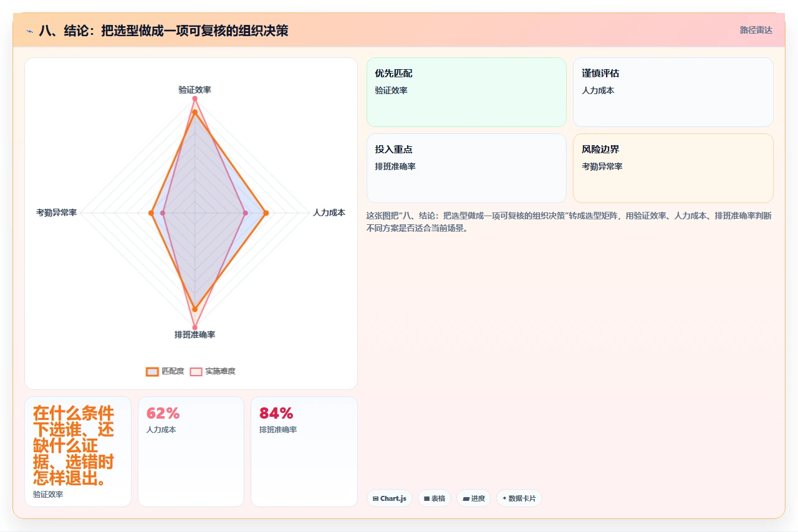Click the header title 八、结论
This screenshot has width=798, height=532.
[x=163, y=31]
